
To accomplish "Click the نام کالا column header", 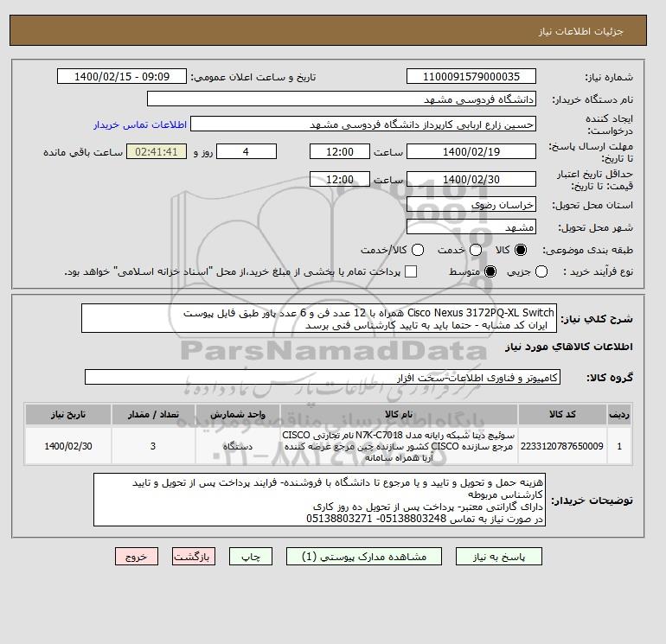I will (399, 414).
